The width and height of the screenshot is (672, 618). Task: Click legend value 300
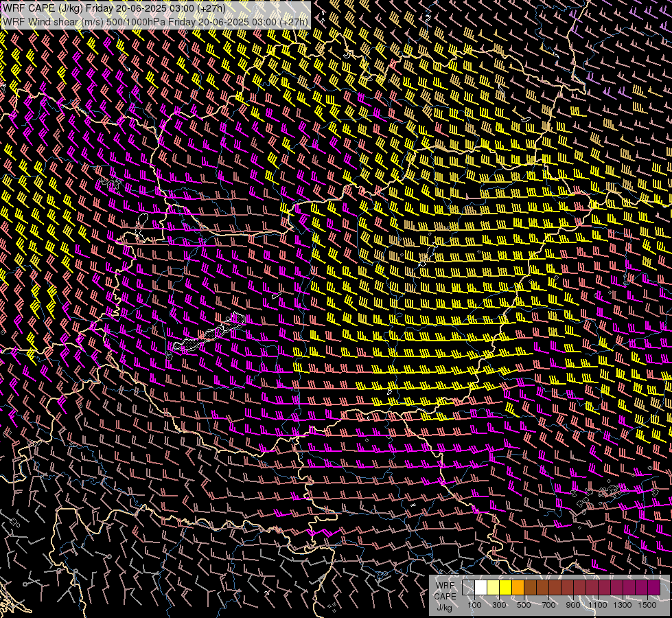[x=499, y=605]
